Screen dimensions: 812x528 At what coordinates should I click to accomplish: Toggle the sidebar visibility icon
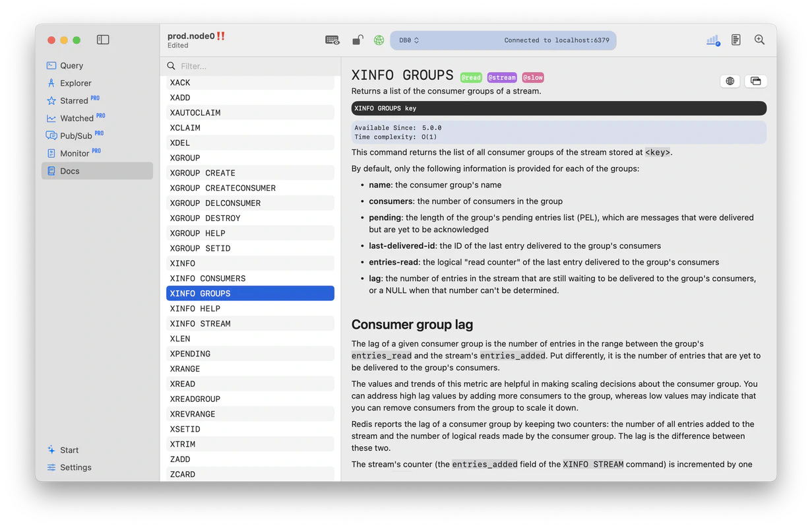pos(103,40)
